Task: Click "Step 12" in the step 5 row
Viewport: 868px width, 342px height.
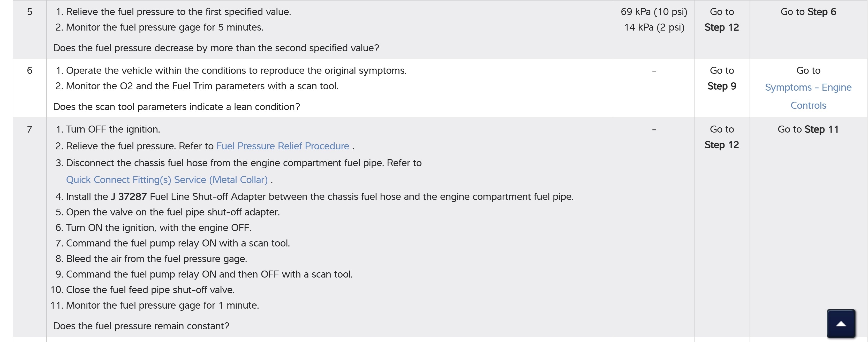Action: [721, 27]
